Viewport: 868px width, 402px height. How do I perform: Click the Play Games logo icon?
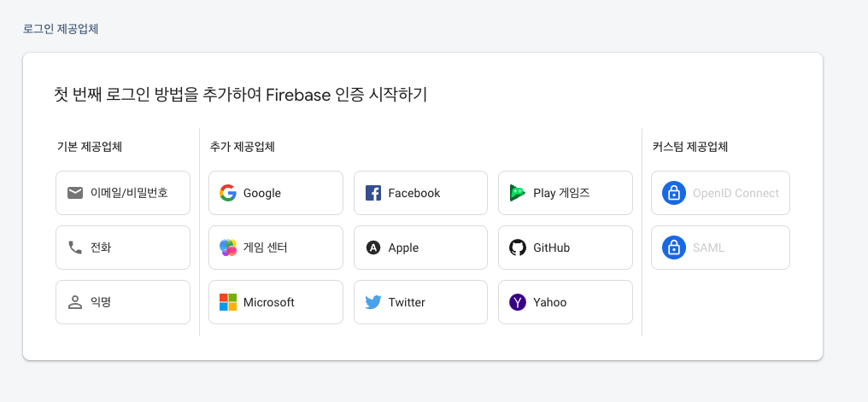(518, 193)
